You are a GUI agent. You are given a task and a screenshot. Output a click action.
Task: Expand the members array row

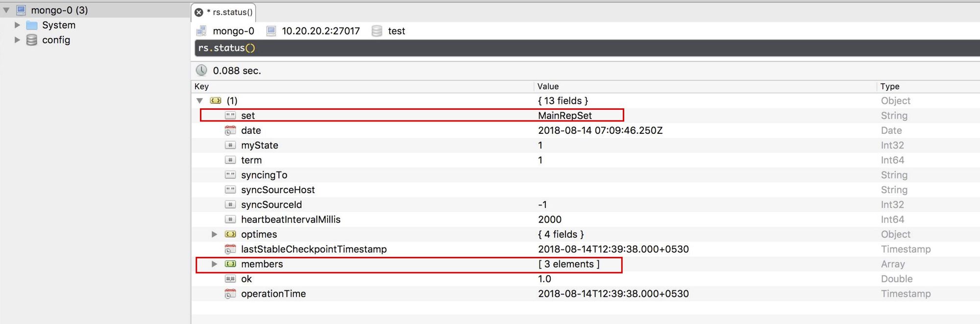pos(214,264)
